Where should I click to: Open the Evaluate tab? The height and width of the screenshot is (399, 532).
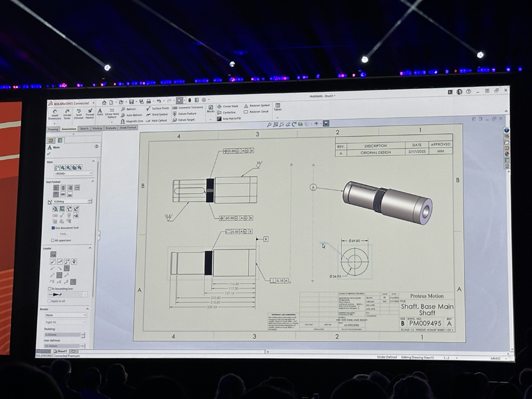pyautogui.click(x=111, y=128)
